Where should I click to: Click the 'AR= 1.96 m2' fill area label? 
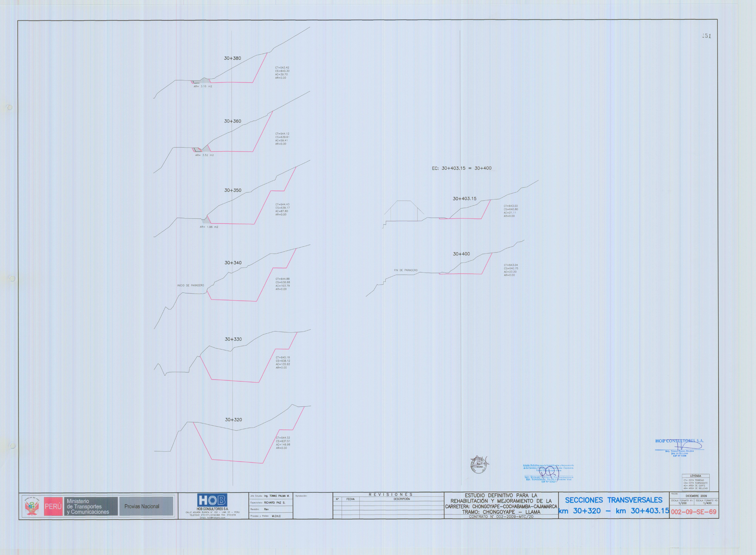coord(209,227)
